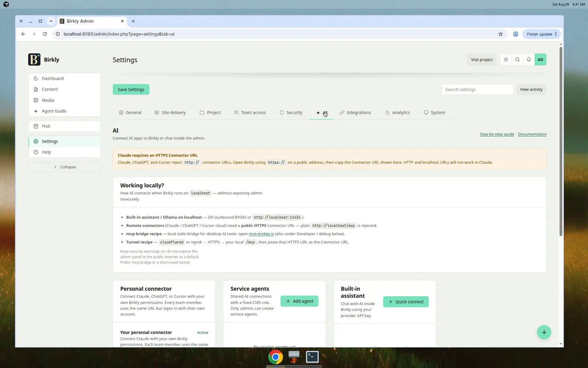Switch to the General settings tab
Screen dimensions: 588x368
click(x=130, y=113)
